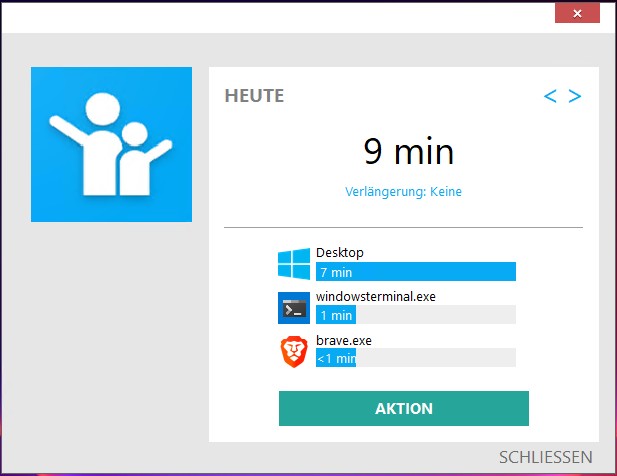This screenshot has height=476, width=617.
Task: Select the Windows Terminal app icon
Action: click(x=294, y=308)
